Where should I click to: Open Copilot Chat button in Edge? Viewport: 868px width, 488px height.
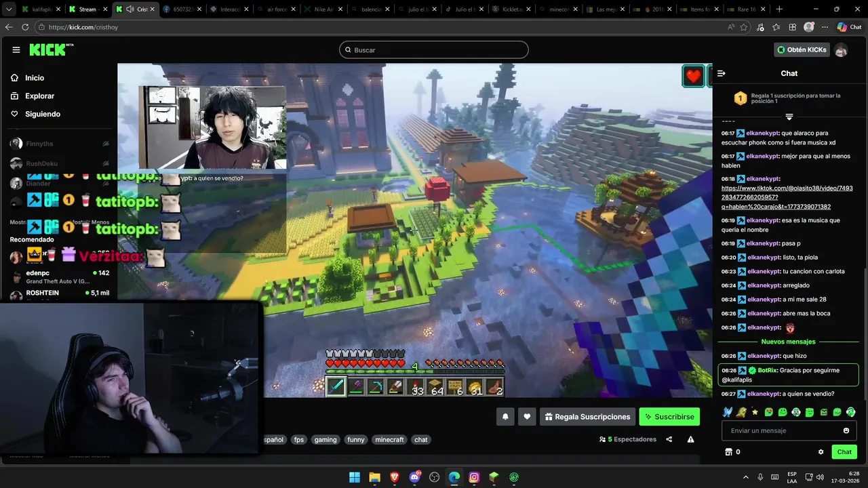(849, 27)
